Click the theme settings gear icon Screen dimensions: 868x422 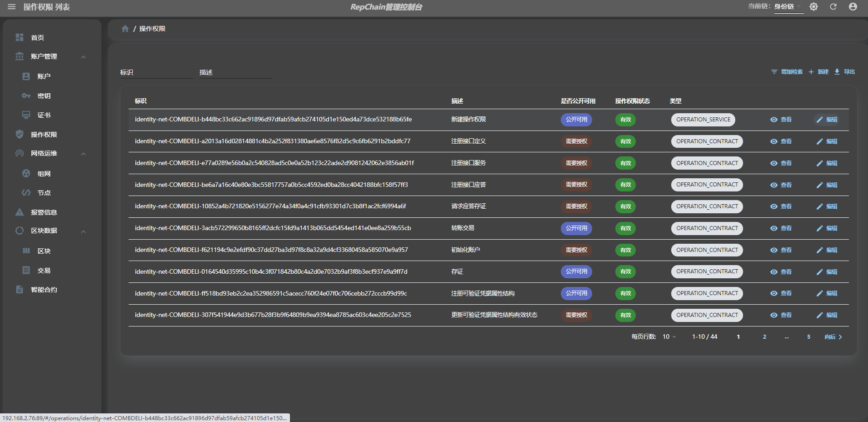coord(814,7)
